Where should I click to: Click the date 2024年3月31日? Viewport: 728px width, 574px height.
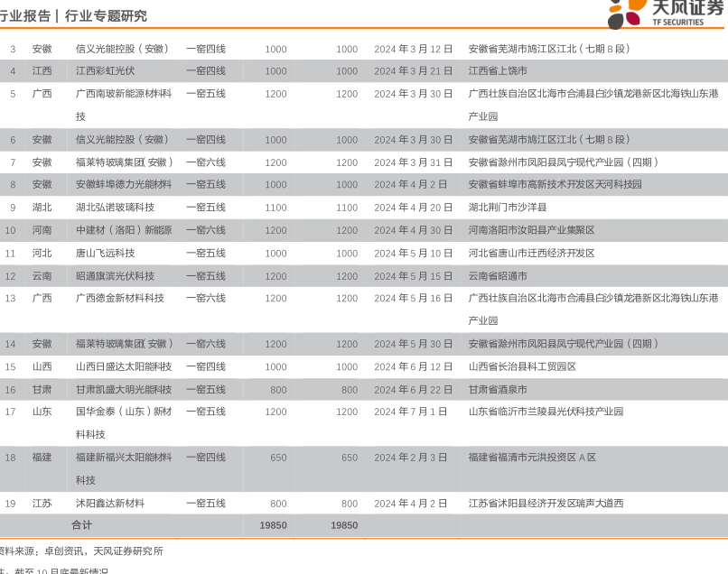413,162
